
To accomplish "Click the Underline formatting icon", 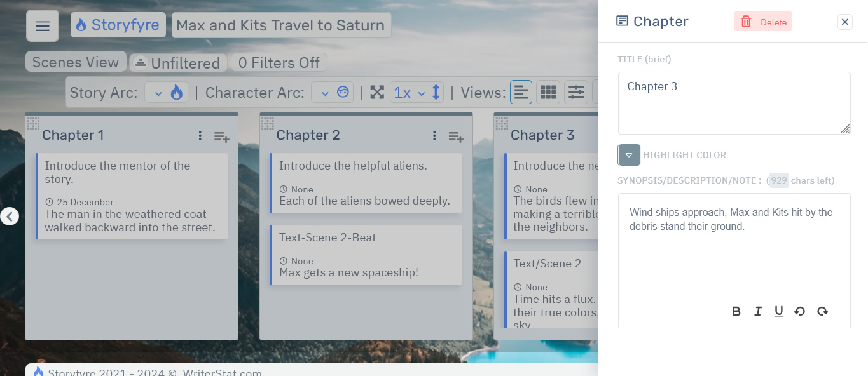I will coord(778,311).
